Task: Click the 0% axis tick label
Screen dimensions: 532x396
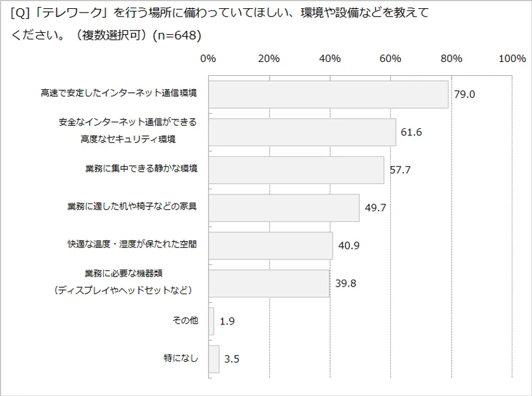Action: (x=208, y=59)
